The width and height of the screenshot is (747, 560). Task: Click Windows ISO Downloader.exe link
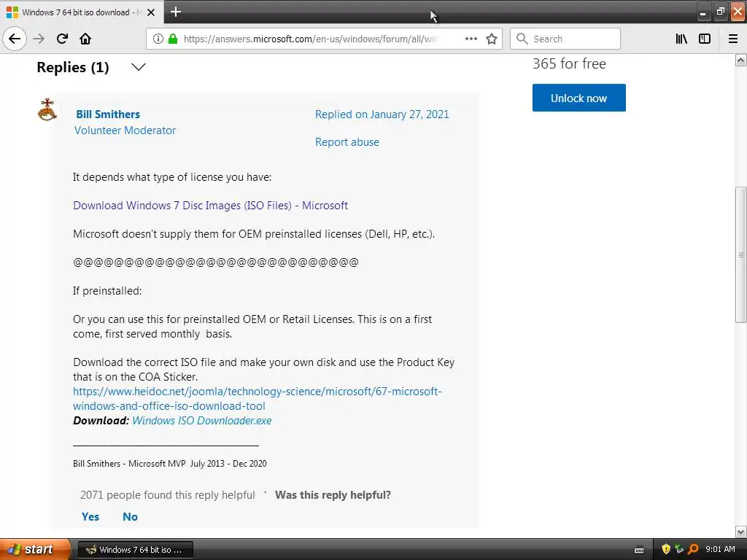click(201, 421)
